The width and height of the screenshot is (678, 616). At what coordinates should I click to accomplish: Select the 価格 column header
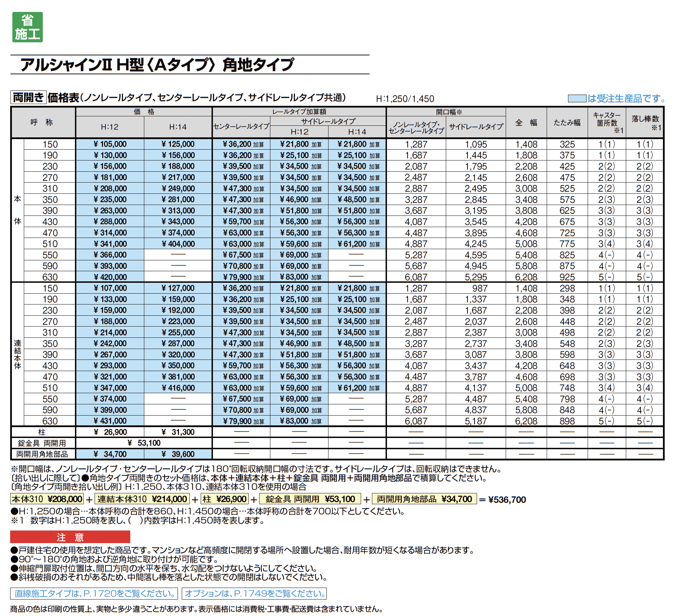pos(144,112)
